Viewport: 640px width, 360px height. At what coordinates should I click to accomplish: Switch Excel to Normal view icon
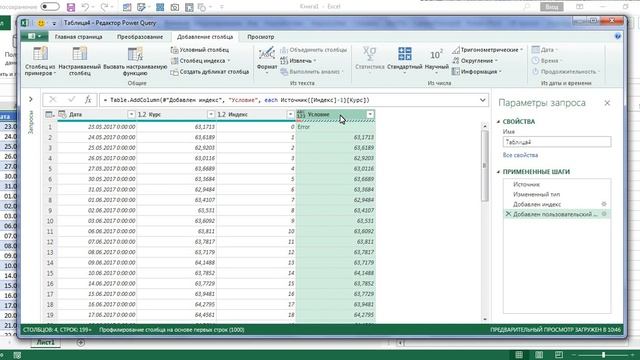[519, 355]
